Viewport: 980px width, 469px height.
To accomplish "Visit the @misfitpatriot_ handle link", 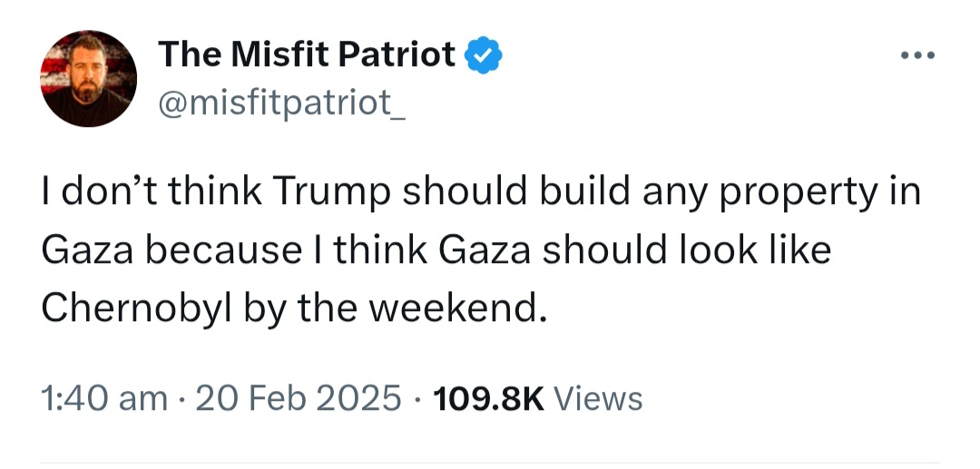I will tap(282, 100).
